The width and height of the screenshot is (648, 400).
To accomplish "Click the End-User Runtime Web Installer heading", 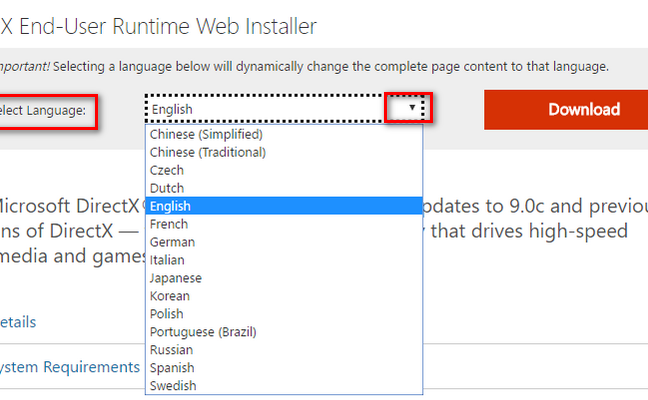I will (158, 26).
